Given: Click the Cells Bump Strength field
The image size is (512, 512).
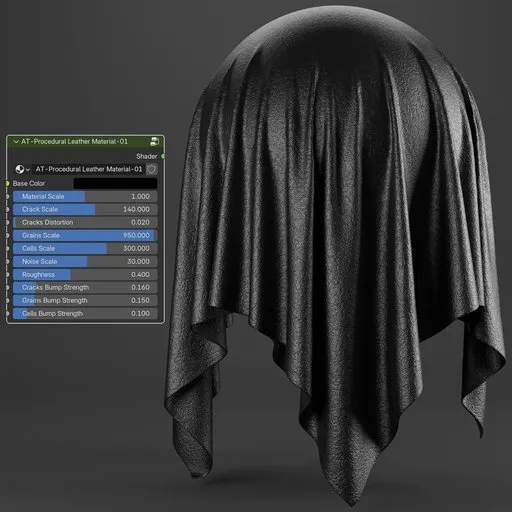Looking at the screenshot, I should [85, 313].
